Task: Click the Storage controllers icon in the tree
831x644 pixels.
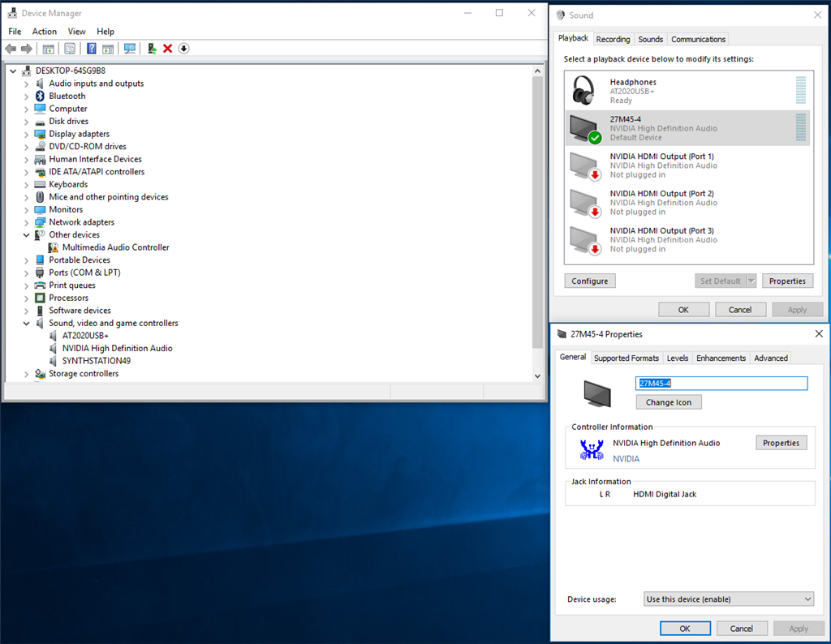Action: click(x=40, y=374)
